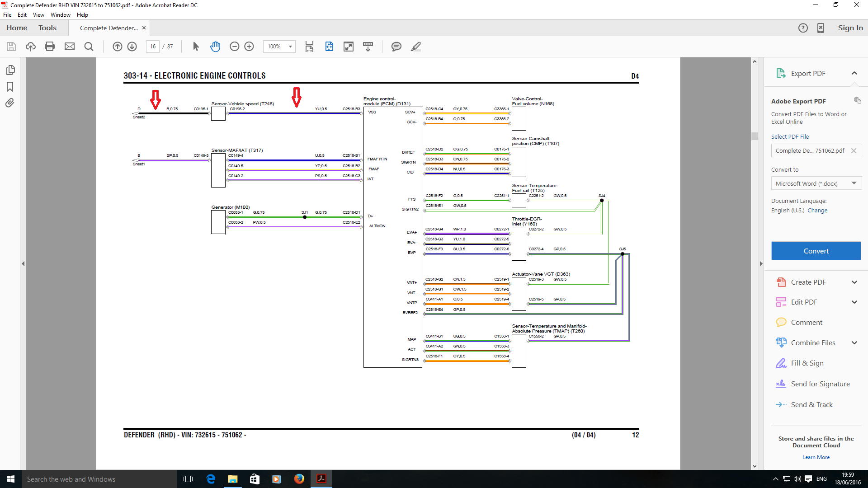This screenshot has width=868, height=488.
Task: Open the View menu
Action: 38,15
